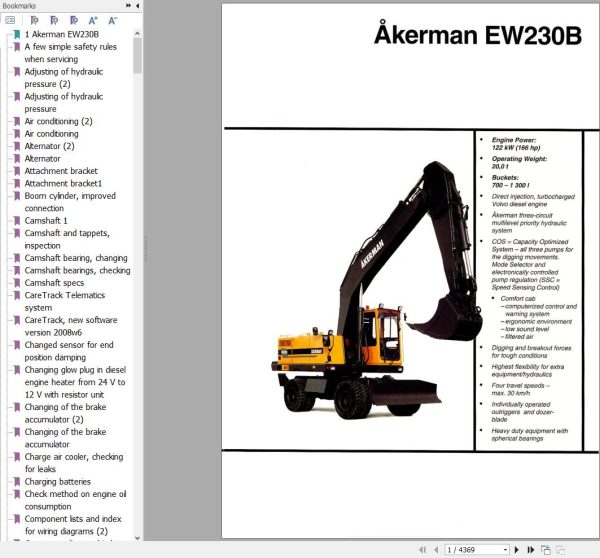Click 'Engine Power: 122 kW' spec text
The height and width of the screenshot is (558, 600).
[516, 144]
